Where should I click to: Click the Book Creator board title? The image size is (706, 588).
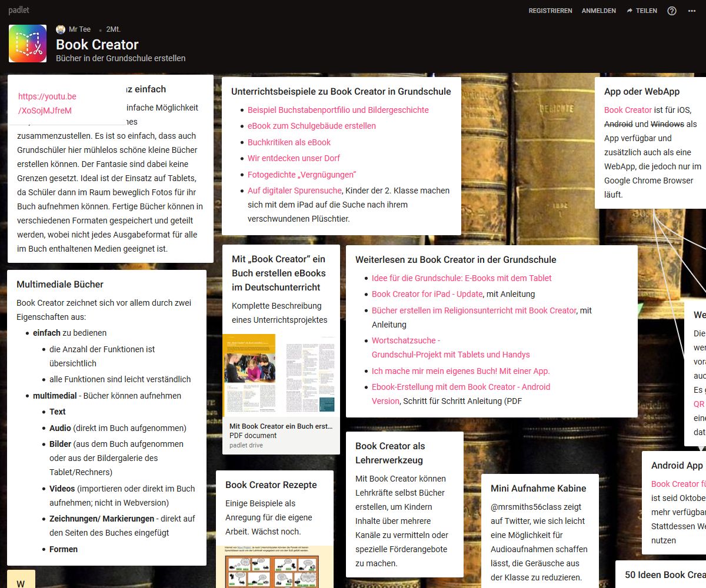point(97,45)
